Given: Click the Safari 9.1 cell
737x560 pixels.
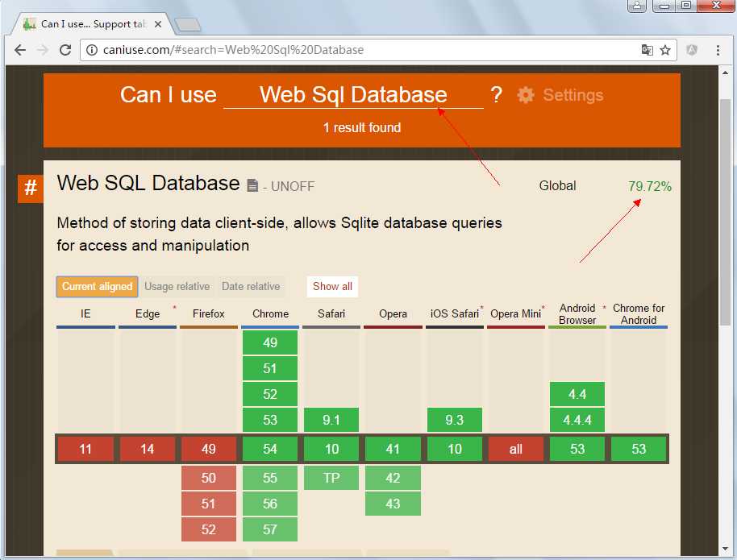Looking at the screenshot, I should pyautogui.click(x=331, y=420).
